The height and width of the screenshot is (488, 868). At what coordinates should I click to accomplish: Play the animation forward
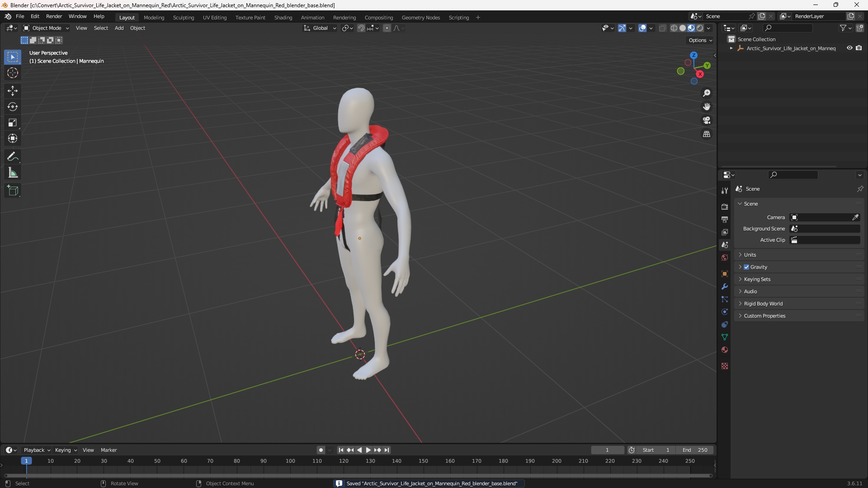368,450
